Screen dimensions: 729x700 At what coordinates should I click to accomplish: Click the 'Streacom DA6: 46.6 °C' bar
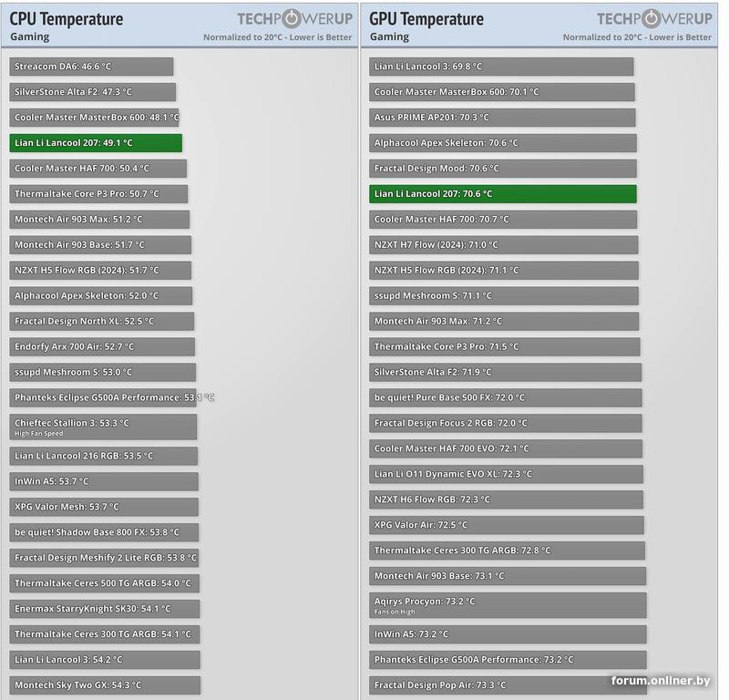tap(91, 67)
